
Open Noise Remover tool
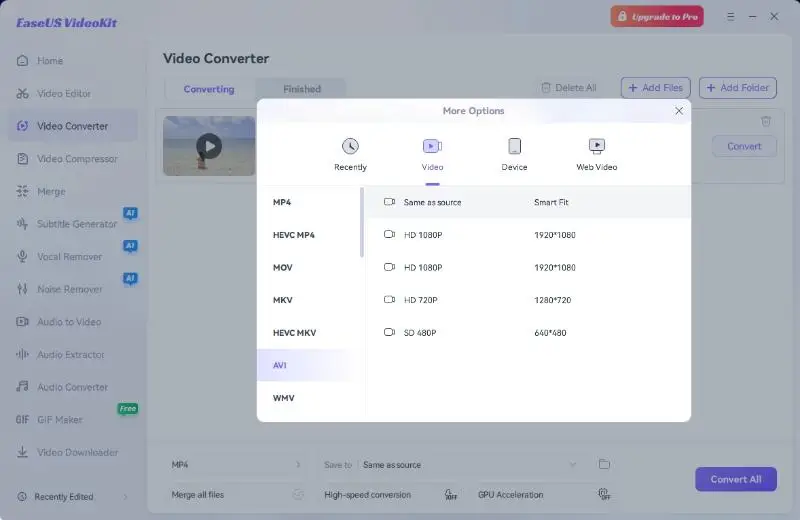point(59,289)
